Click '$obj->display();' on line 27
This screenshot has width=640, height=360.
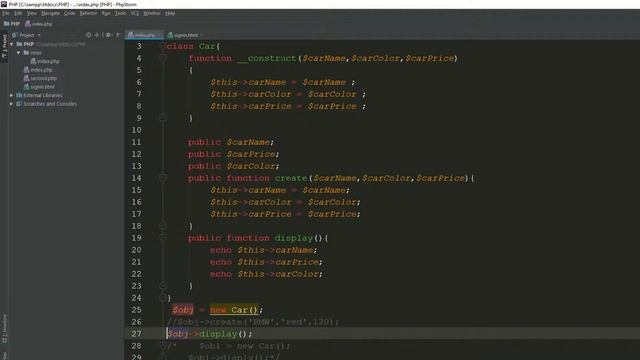pos(210,334)
